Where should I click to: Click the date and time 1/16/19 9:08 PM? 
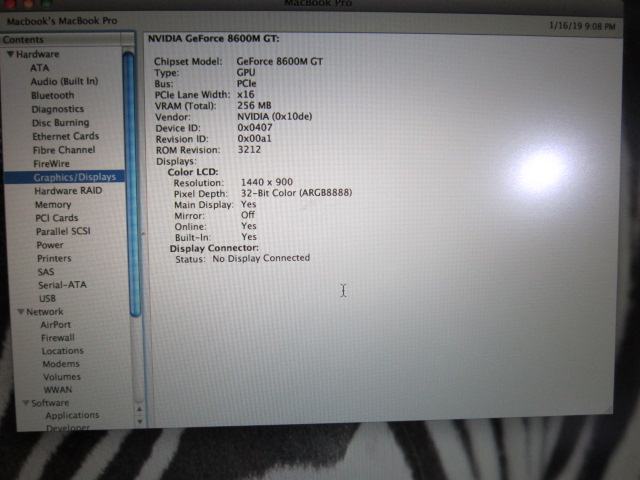(x=582, y=26)
